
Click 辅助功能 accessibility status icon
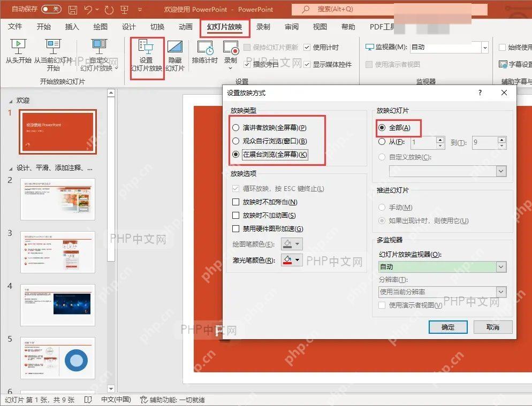(144, 400)
